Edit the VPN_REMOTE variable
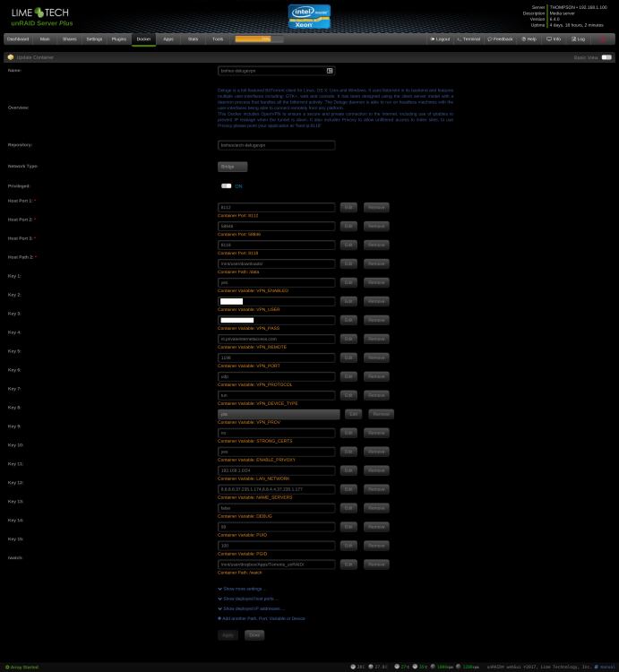This screenshot has height=672, width=619. click(348, 339)
